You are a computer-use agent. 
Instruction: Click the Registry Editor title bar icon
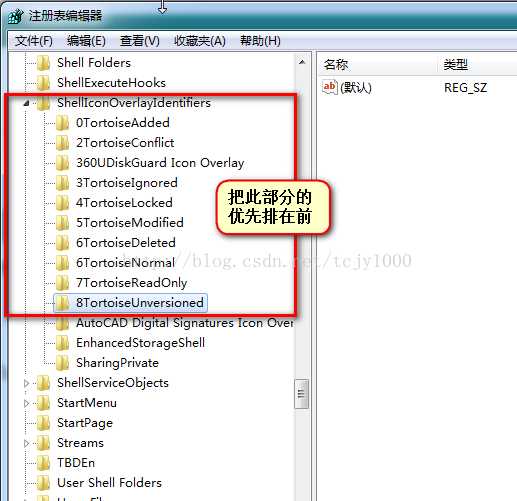click(x=15, y=16)
